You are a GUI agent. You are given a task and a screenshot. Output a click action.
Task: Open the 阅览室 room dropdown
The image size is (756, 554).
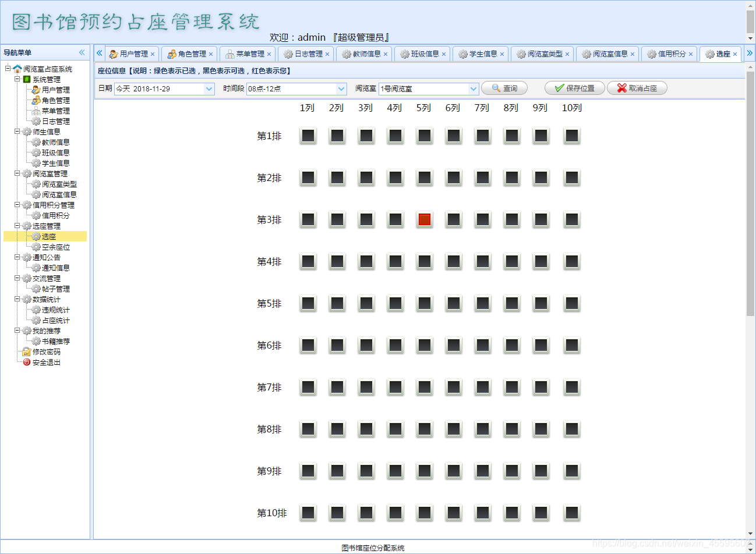473,89
